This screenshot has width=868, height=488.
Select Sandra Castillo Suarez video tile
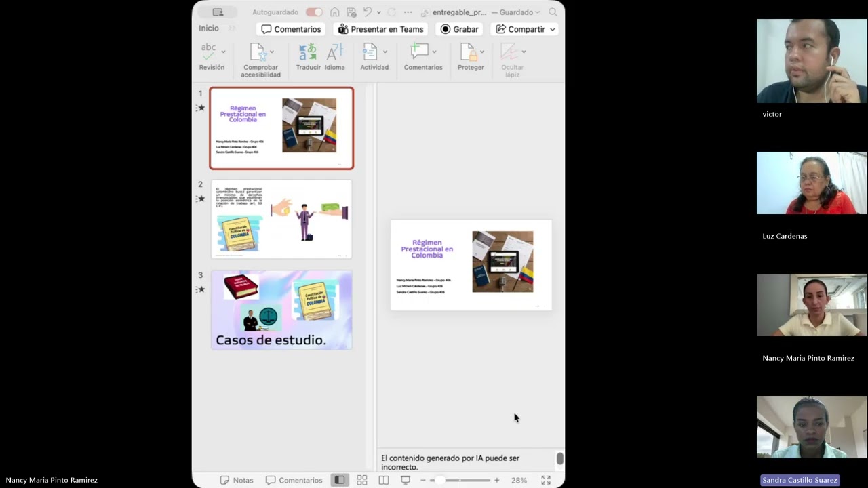(812, 427)
